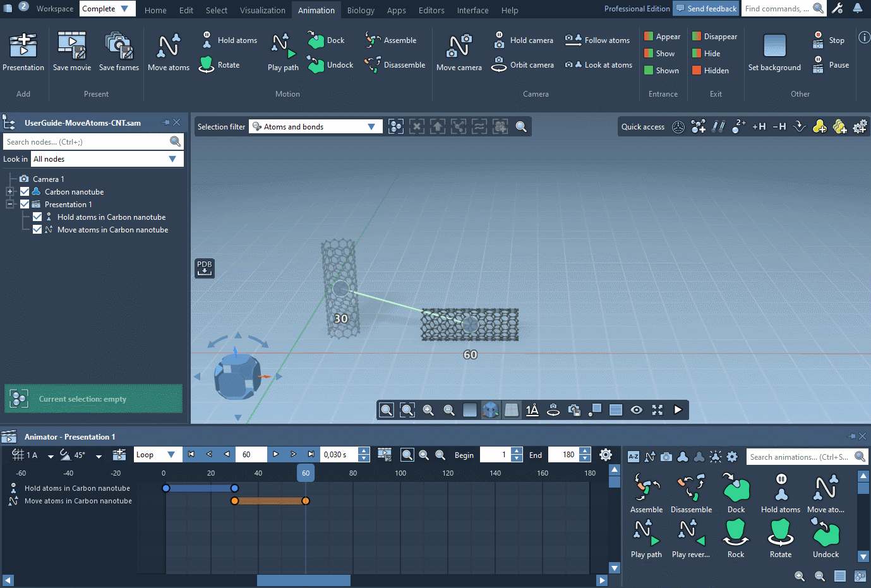Click the Disappear exit effect button

[714, 37]
